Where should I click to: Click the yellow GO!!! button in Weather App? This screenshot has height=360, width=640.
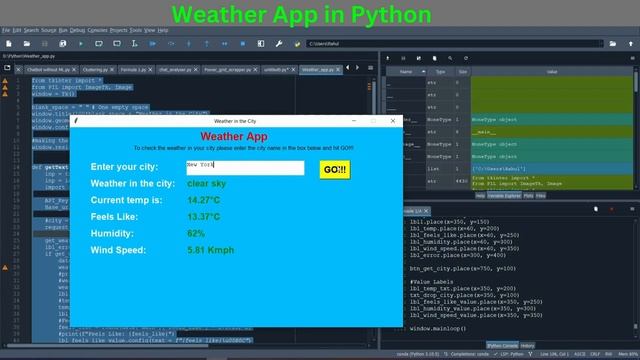(x=335, y=169)
